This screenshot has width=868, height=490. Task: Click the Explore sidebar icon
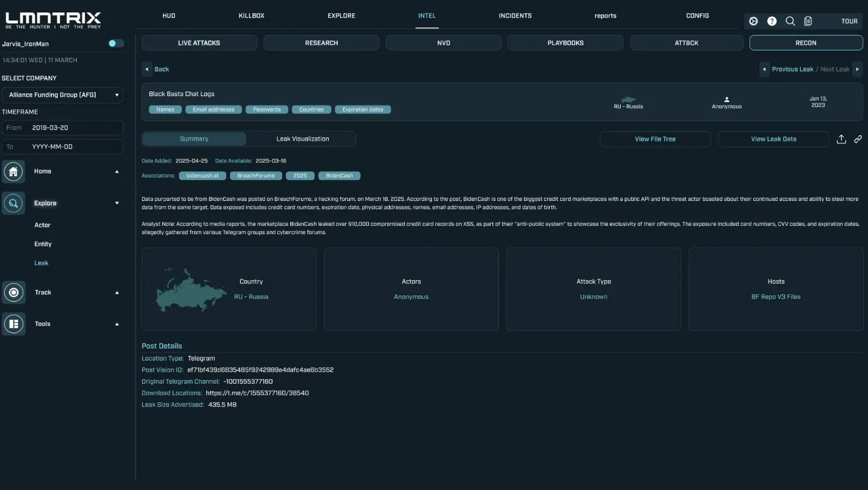tap(14, 203)
